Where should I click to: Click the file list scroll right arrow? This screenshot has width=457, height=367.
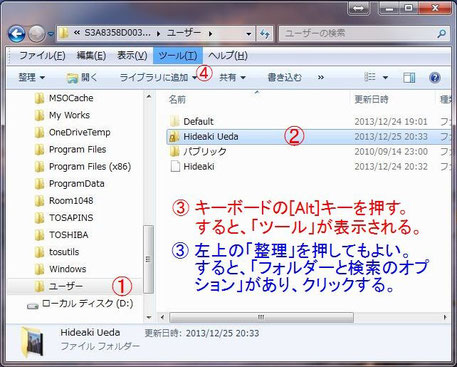pyautogui.click(x=445, y=317)
